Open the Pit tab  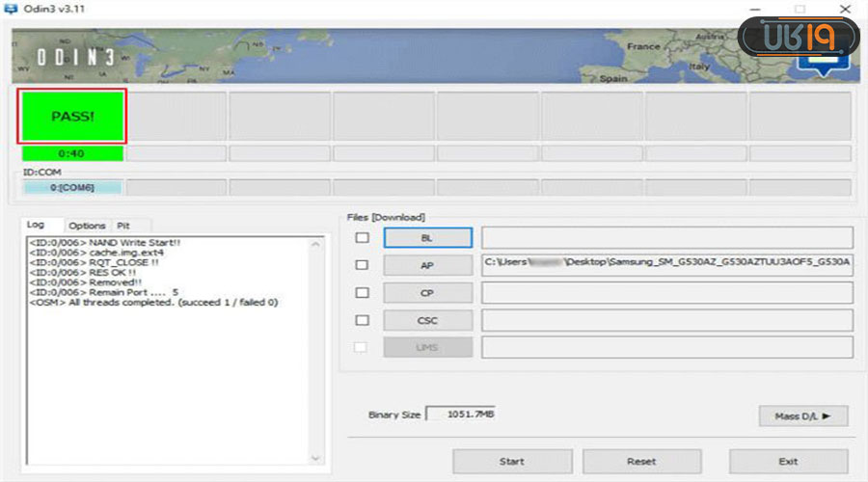click(x=123, y=226)
